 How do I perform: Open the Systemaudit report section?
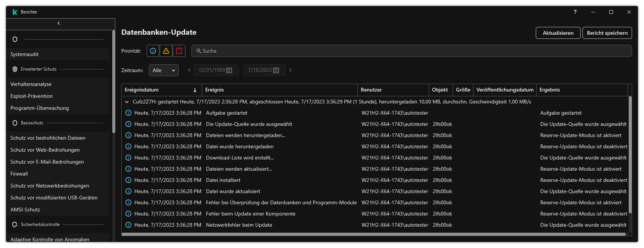tap(25, 54)
